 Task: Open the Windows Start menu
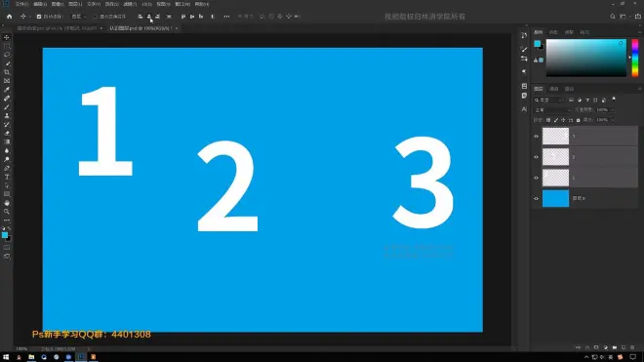pos(6,357)
